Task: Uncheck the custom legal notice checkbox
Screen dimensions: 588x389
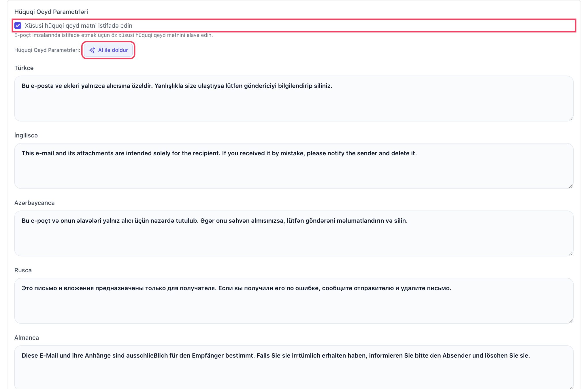Action: (x=18, y=26)
